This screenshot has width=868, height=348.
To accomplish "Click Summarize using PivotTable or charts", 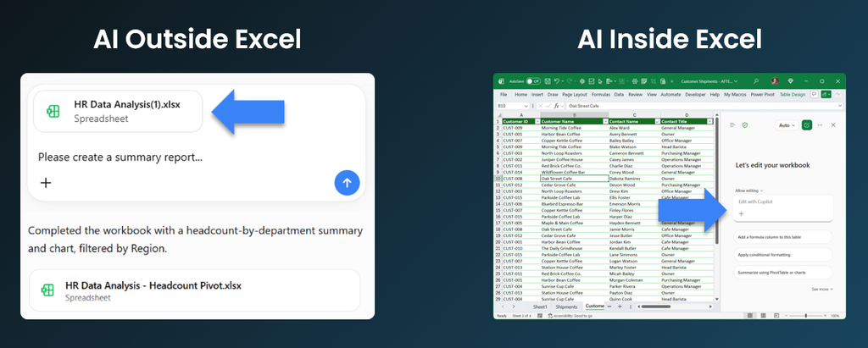I will point(782,272).
